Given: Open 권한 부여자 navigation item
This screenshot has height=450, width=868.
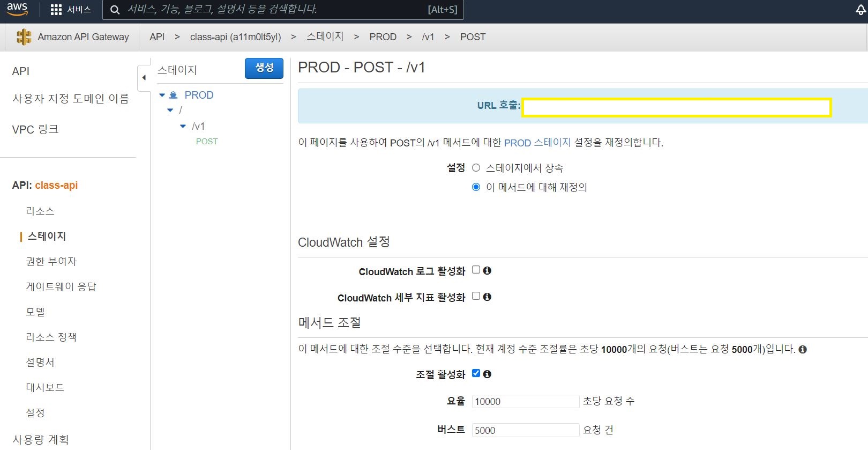Looking at the screenshot, I should pos(51,262).
